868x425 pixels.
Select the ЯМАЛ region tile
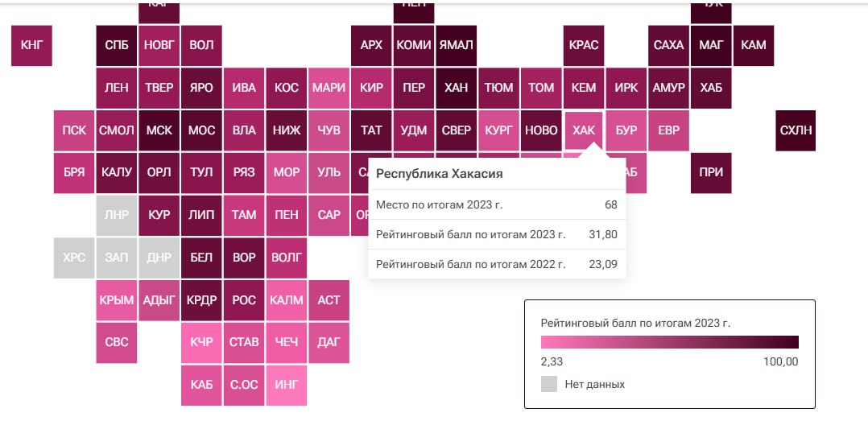(456, 45)
